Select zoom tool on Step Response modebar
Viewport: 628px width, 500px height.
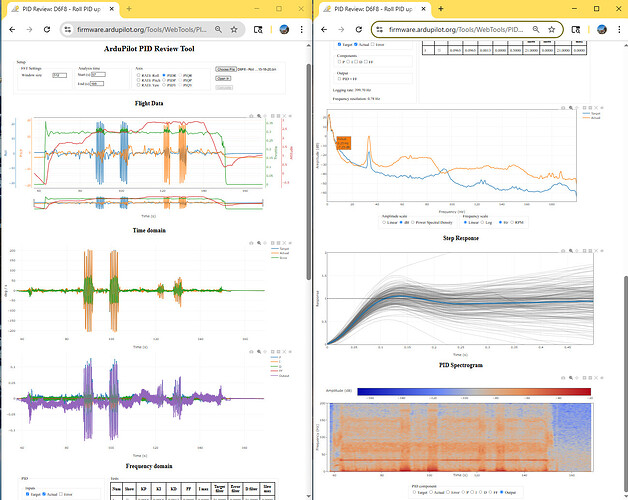571,251
